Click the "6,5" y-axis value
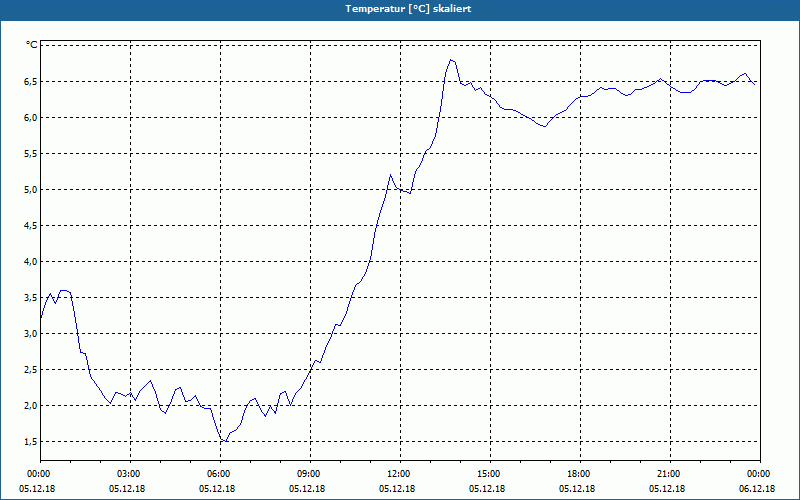 [30, 82]
